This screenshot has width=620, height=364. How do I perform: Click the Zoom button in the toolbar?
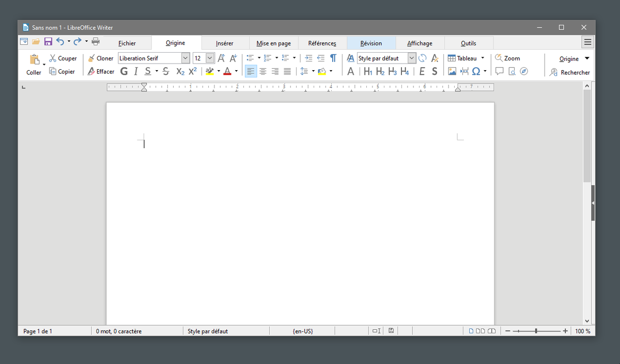(507, 58)
